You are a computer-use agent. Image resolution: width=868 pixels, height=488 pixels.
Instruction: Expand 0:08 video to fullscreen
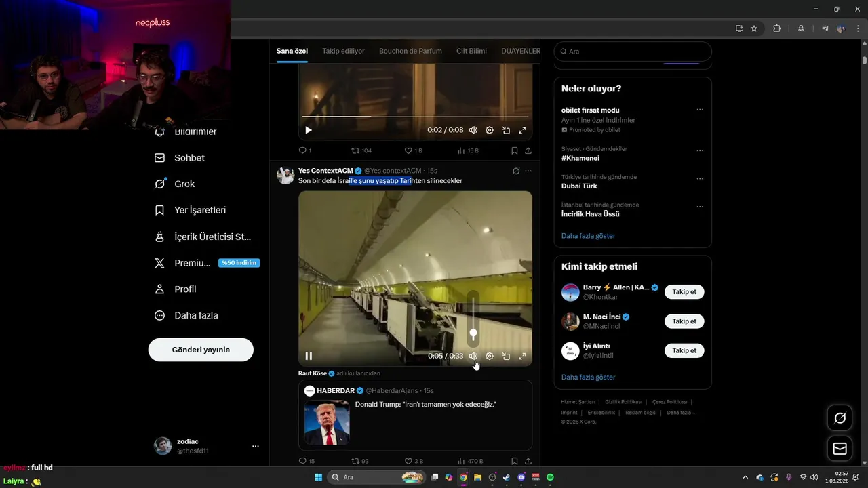coord(522,130)
